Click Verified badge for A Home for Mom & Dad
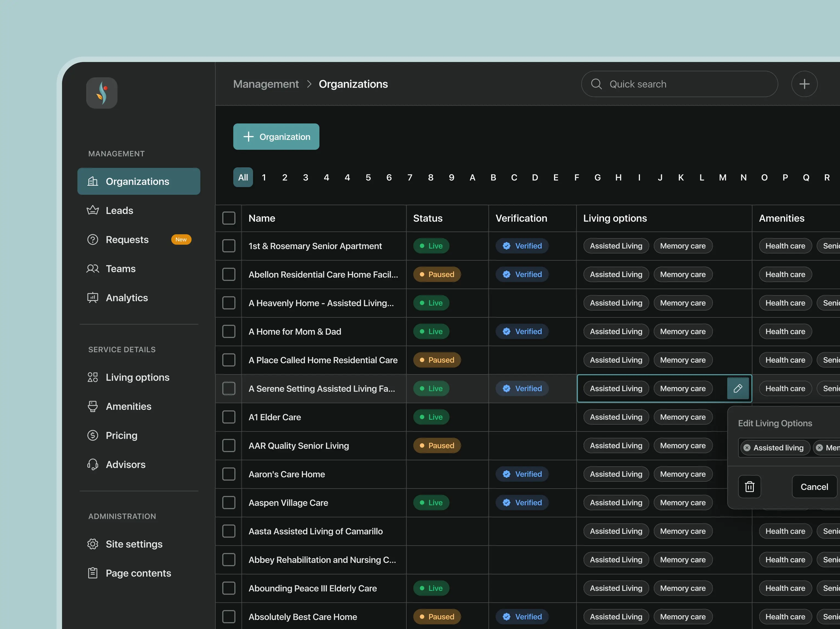Image resolution: width=840 pixels, height=629 pixels. click(x=522, y=331)
